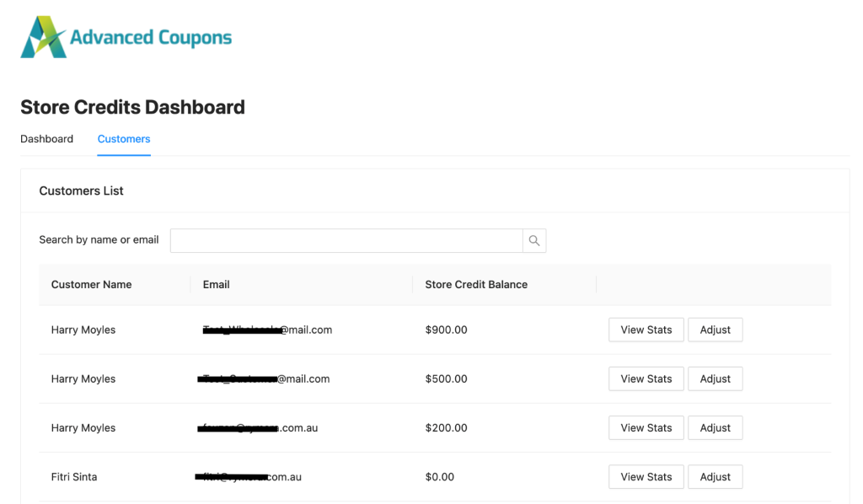Screen dimensions: 863x504
Task: Click the $0.00 balance value
Action: 440,477
